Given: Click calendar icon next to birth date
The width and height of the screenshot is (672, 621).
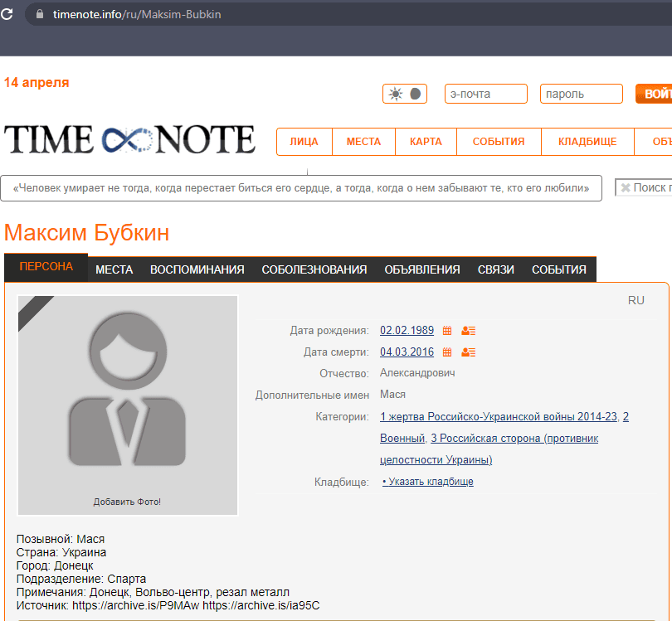Looking at the screenshot, I should (x=447, y=331).
